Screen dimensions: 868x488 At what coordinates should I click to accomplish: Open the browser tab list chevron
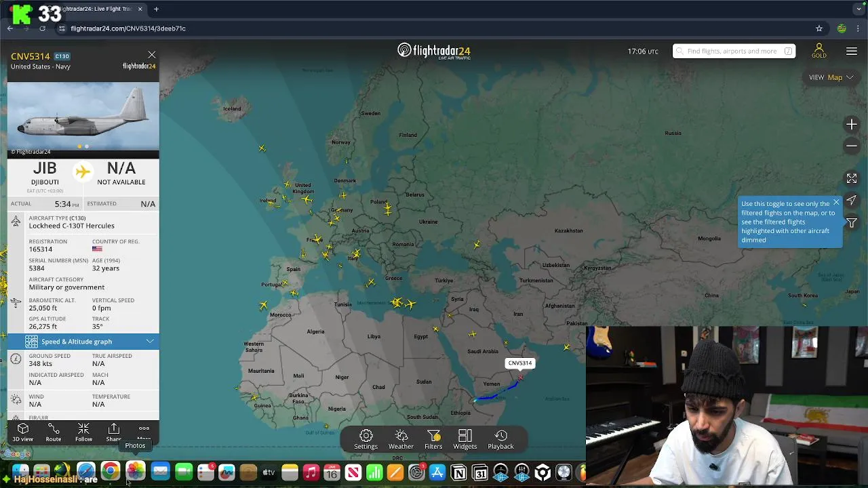coord(859,9)
